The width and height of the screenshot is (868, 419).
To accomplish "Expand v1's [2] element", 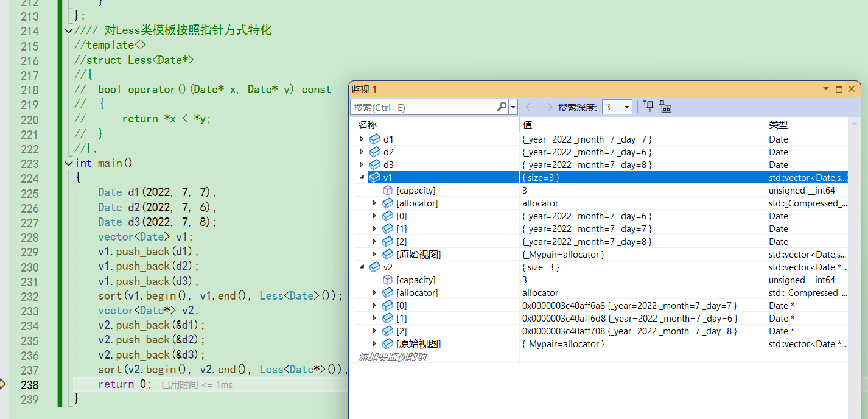I will click(x=374, y=241).
